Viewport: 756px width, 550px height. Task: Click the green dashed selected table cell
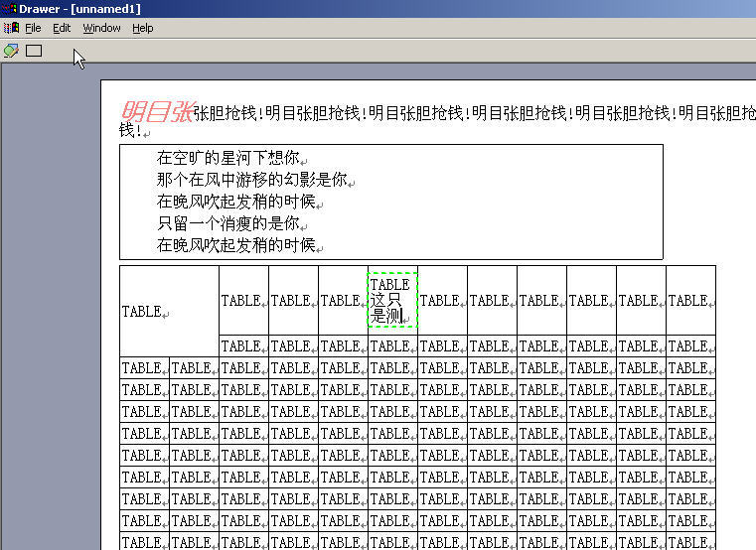(x=392, y=300)
